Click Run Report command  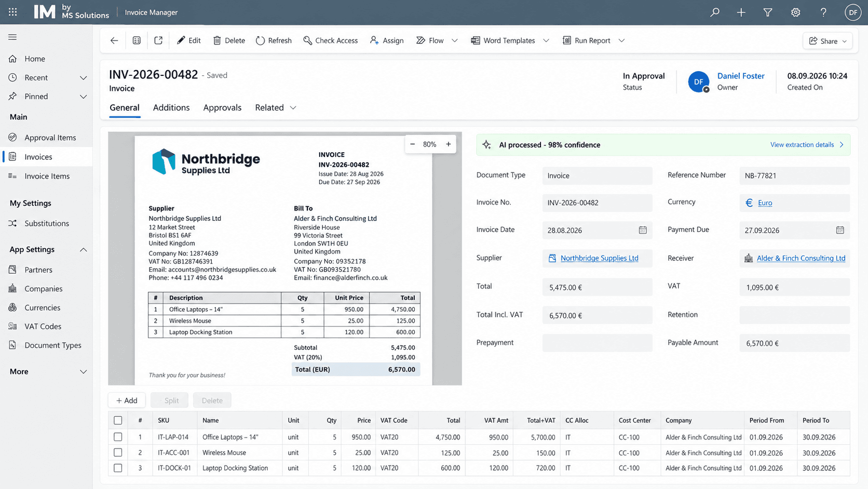(587, 40)
